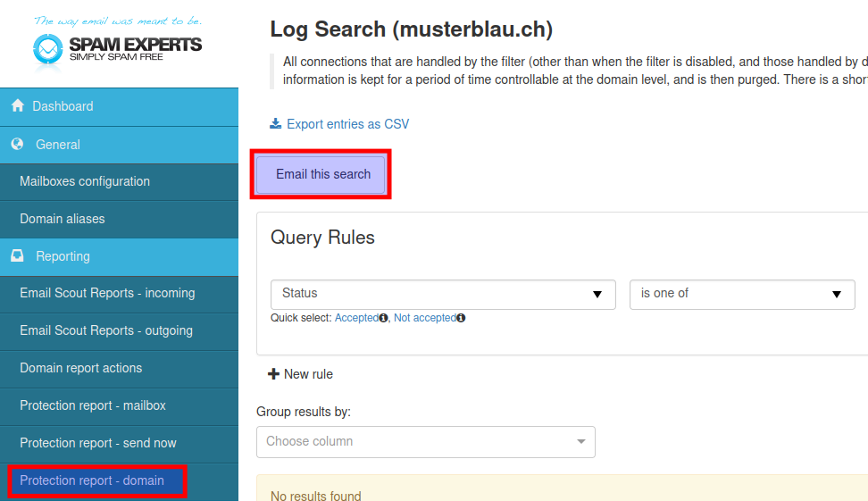Quick select the Not accepted link

coord(424,318)
